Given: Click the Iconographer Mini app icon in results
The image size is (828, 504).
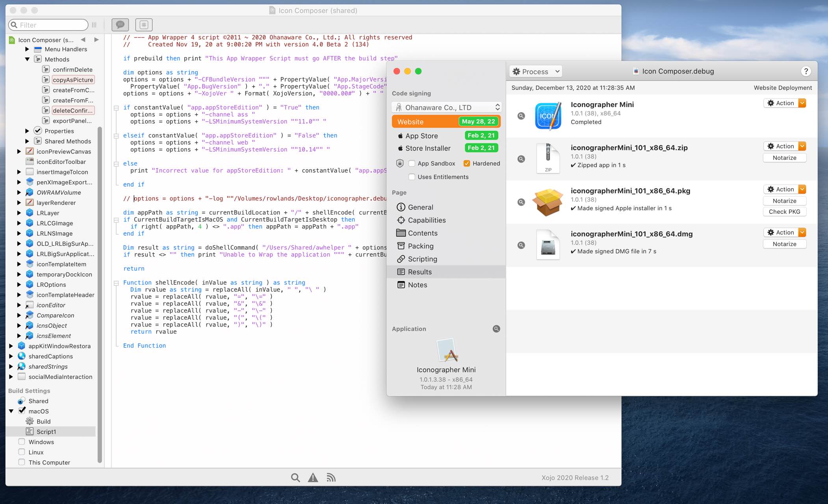Looking at the screenshot, I should click(x=548, y=116).
